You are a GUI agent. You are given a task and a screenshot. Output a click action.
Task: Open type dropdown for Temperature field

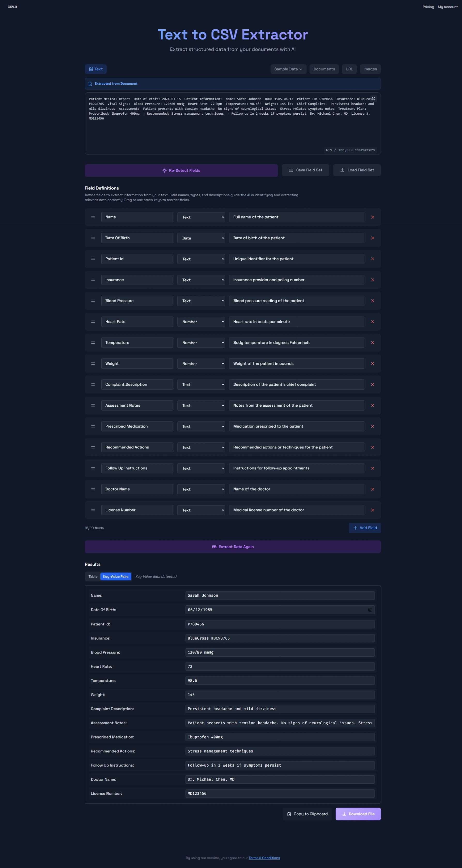click(201, 342)
